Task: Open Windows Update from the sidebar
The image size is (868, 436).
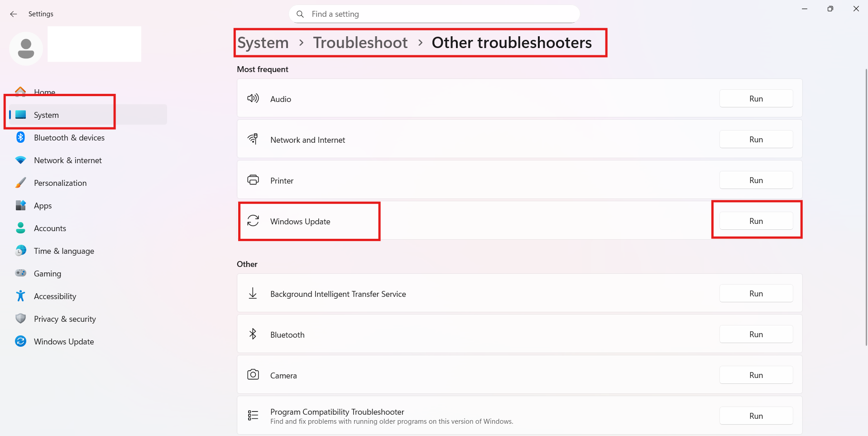Action: [x=64, y=341]
